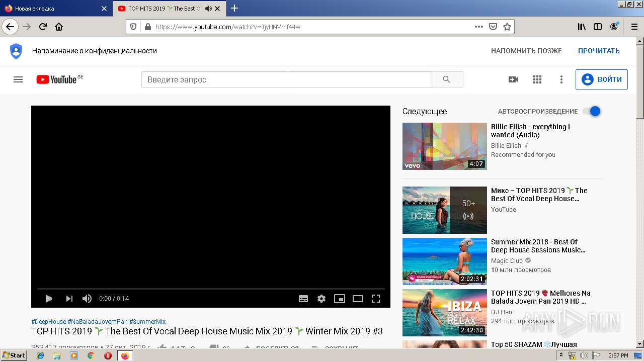Launch Internet Explorer from the taskbar
This screenshot has width=644, height=362.
coord(40,355)
